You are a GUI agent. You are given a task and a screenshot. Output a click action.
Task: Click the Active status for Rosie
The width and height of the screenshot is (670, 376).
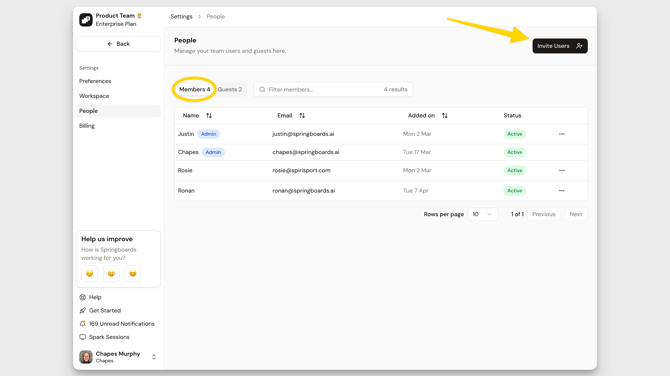point(514,170)
